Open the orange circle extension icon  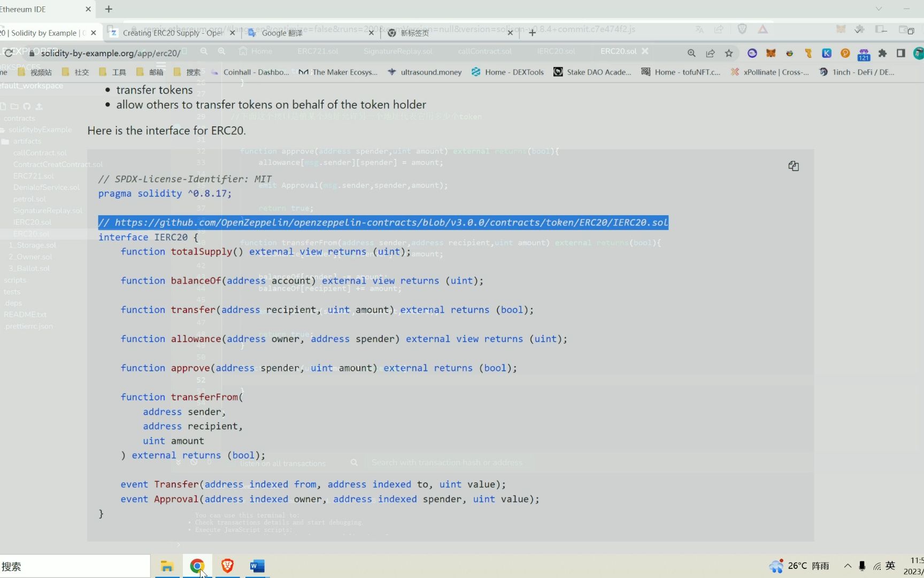pos(845,53)
